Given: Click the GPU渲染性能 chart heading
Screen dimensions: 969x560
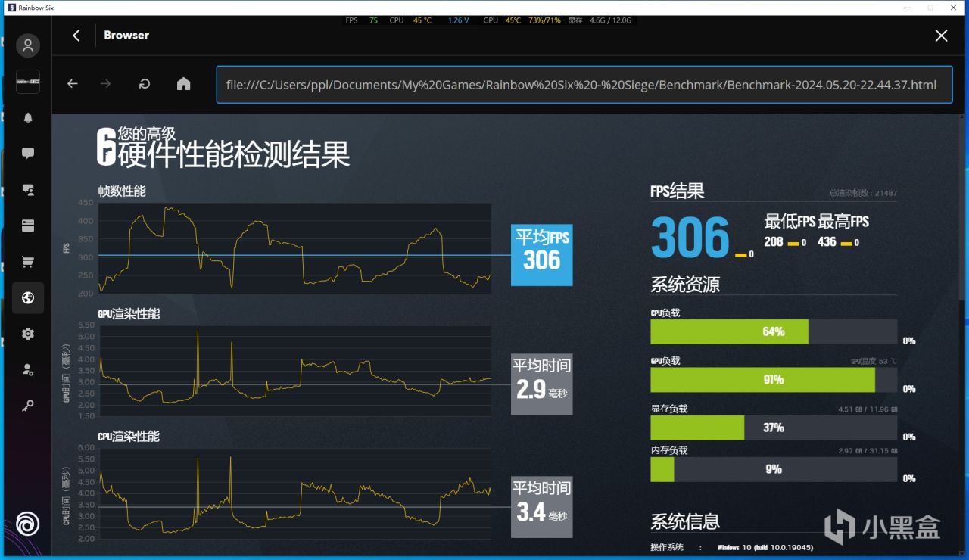Looking at the screenshot, I should click(129, 314).
